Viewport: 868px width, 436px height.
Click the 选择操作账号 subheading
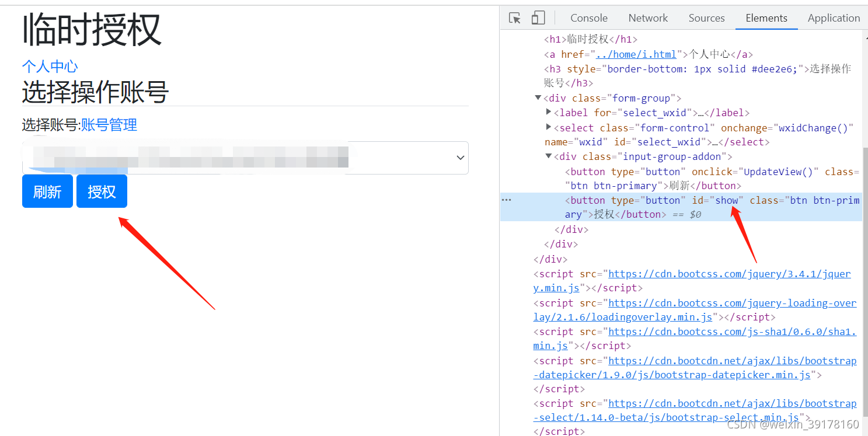[x=96, y=92]
